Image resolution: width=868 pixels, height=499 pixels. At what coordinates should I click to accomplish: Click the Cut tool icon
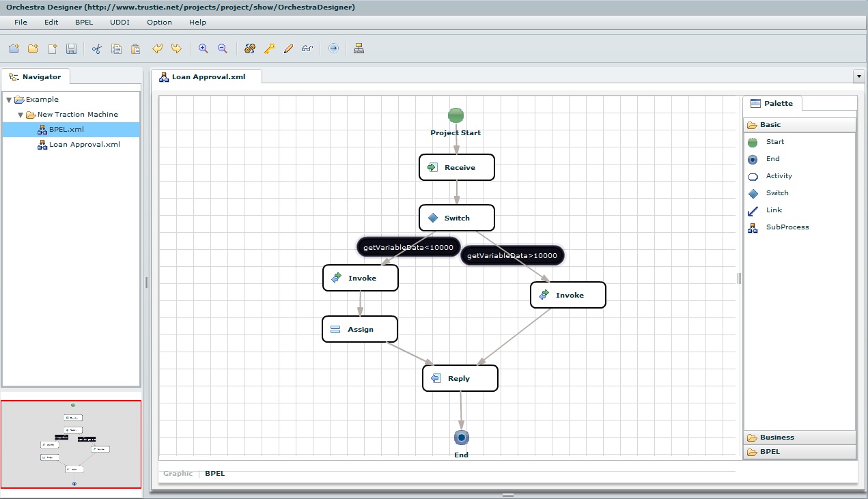(x=96, y=48)
